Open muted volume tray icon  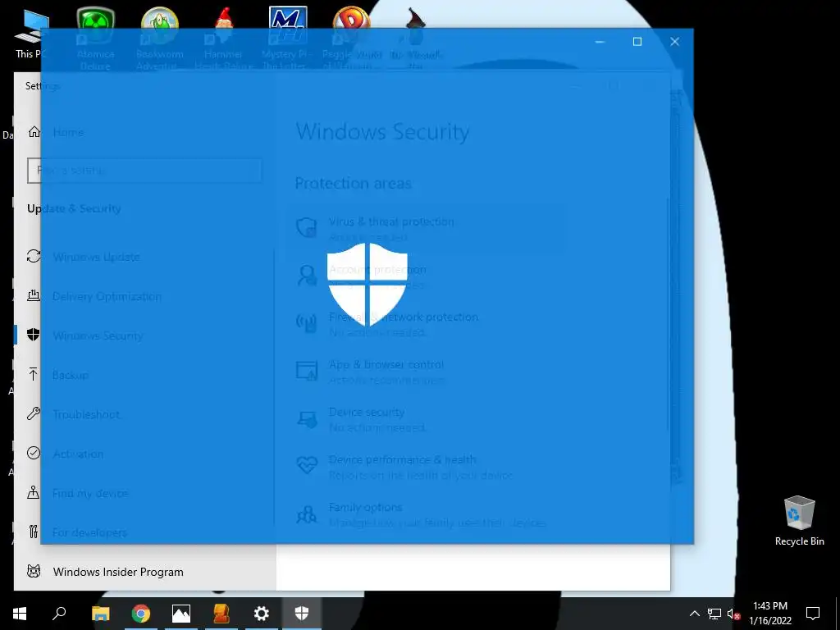pos(733,614)
